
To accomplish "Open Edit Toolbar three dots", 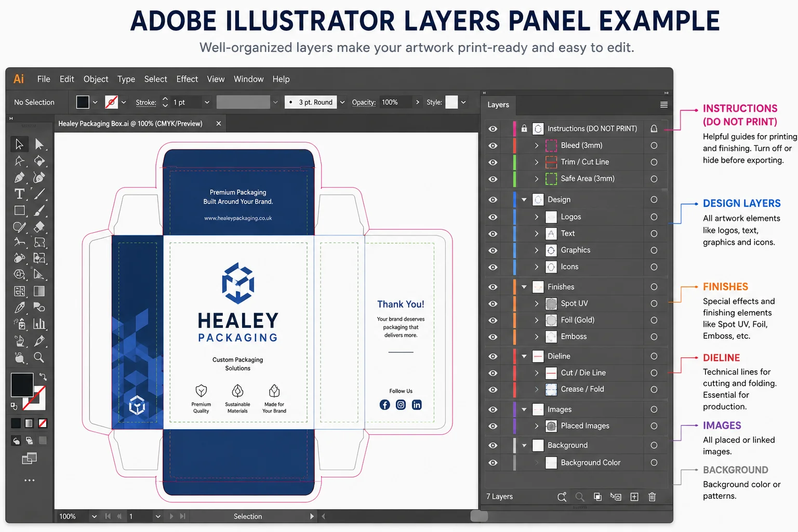I will point(30,480).
